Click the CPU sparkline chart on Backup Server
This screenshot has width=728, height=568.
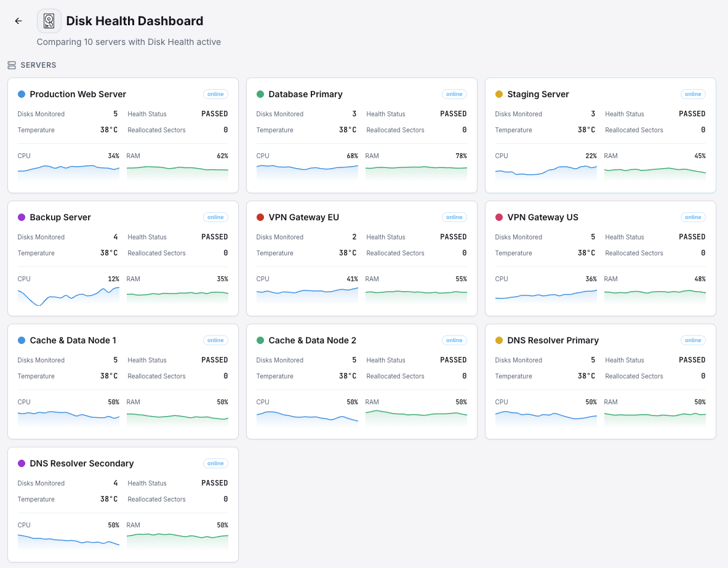(68, 294)
